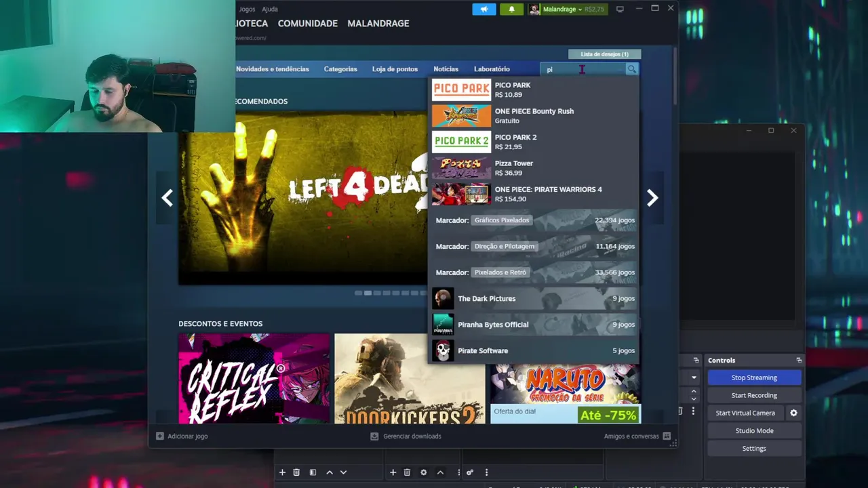Move OBS scene down arrow
Screen dimensions: 868x488
(x=343, y=472)
